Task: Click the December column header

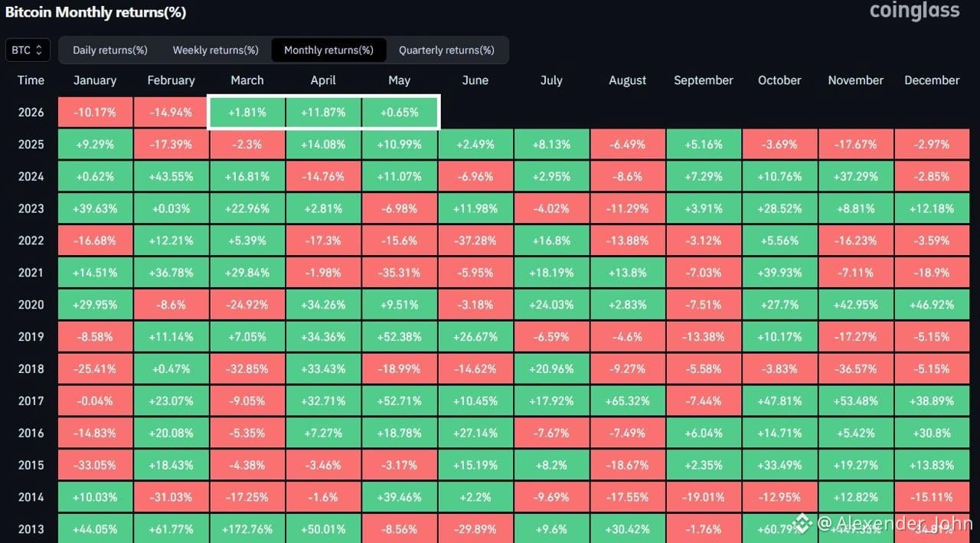Action: tap(932, 80)
